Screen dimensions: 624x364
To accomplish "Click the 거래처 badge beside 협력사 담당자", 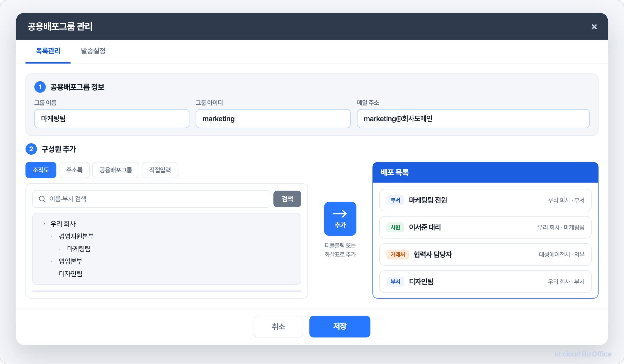I will click(398, 255).
